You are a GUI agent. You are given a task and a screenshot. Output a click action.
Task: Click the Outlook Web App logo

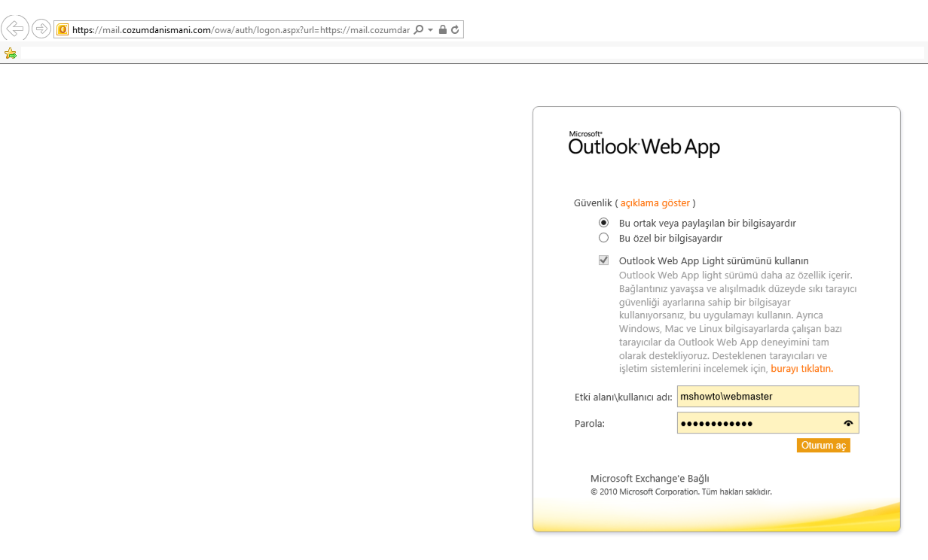pos(644,143)
